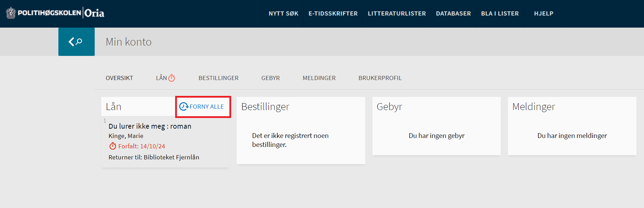Click the "Du har ingen gebyr" message
Image resolution: width=644 pixels, height=208 pixels.
pos(437,136)
